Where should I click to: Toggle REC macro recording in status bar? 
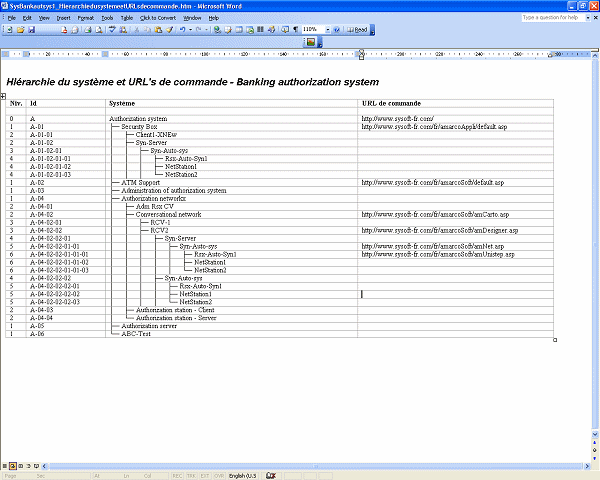177,476
